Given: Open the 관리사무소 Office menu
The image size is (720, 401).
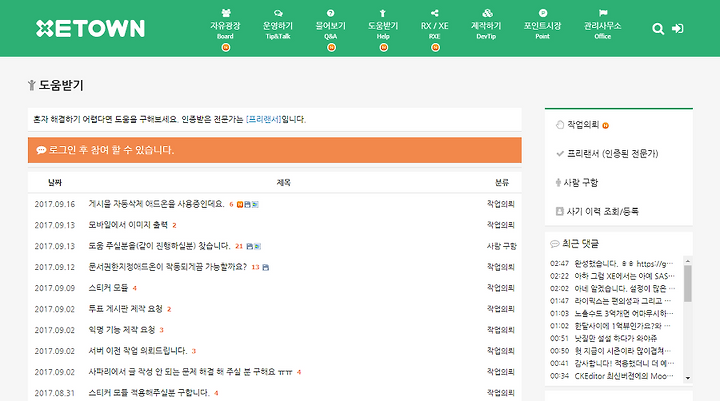Looking at the screenshot, I should point(602,26).
